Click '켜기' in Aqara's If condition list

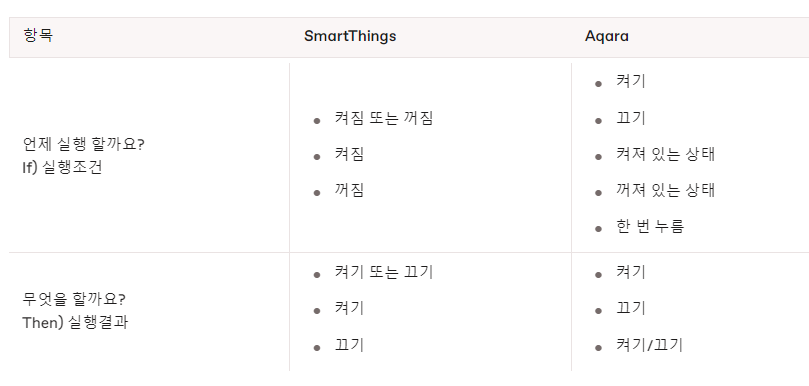coord(630,82)
